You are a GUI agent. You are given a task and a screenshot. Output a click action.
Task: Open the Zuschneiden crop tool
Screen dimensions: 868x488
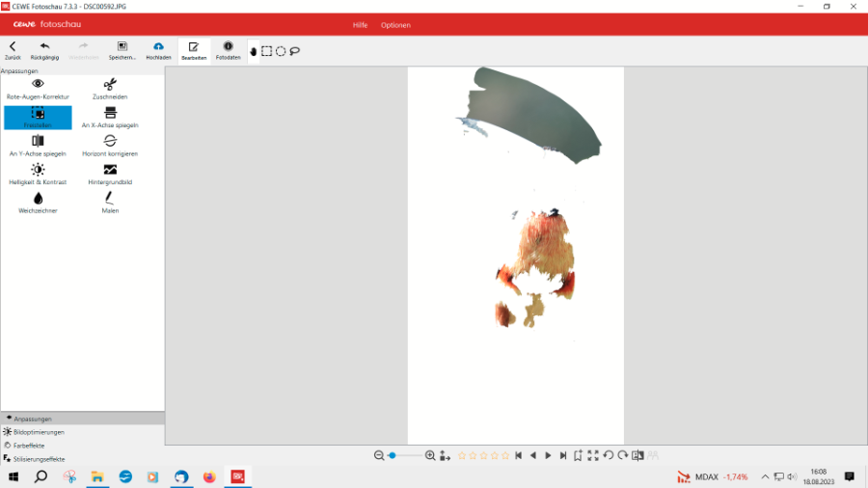point(110,89)
